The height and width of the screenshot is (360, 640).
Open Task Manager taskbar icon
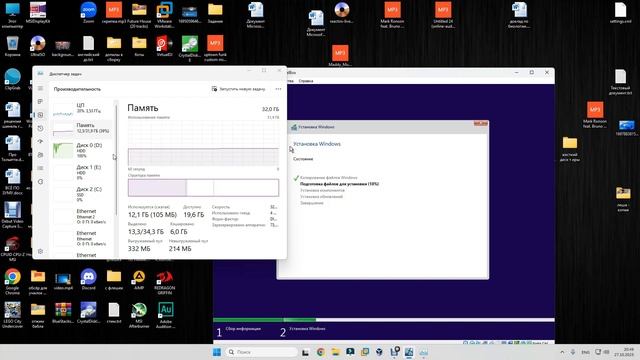(x=423, y=352)
